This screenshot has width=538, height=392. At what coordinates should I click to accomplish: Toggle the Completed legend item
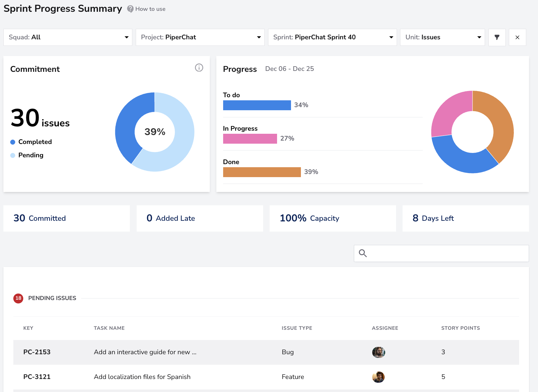31,142
